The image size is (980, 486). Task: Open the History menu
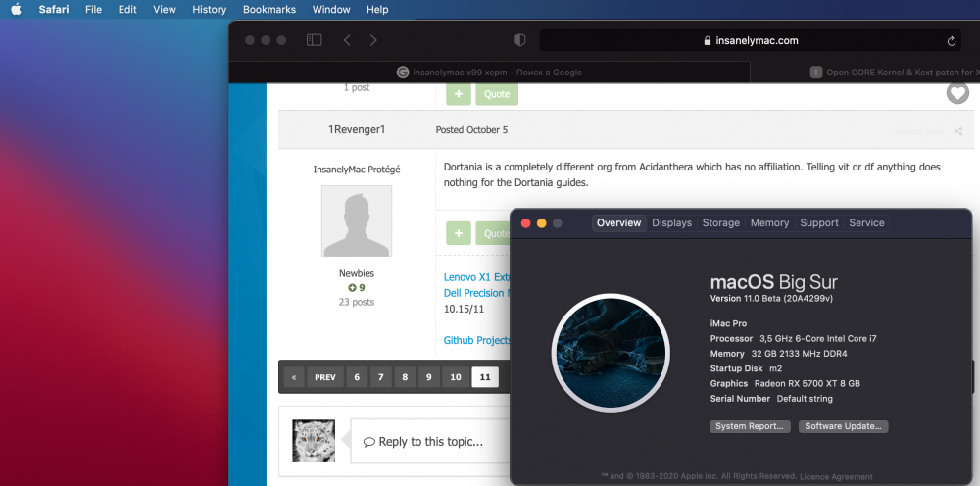click(210, 10)
